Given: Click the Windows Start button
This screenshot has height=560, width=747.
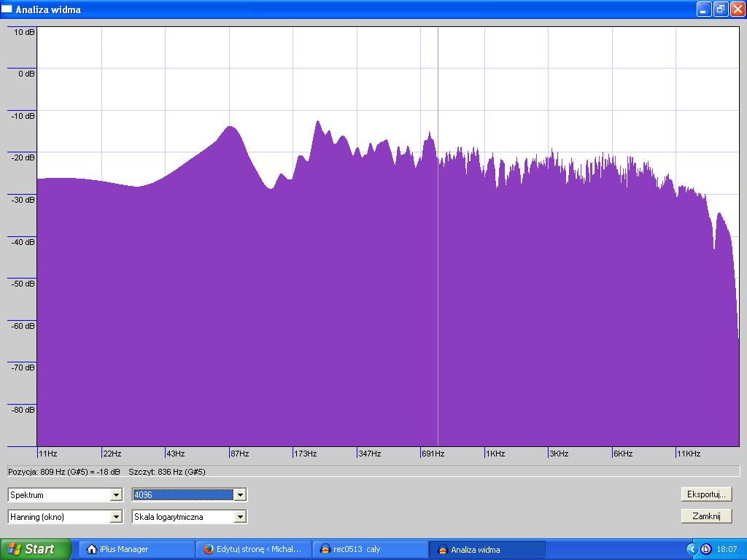Looking at the screenshot, I should coord(35,549).
